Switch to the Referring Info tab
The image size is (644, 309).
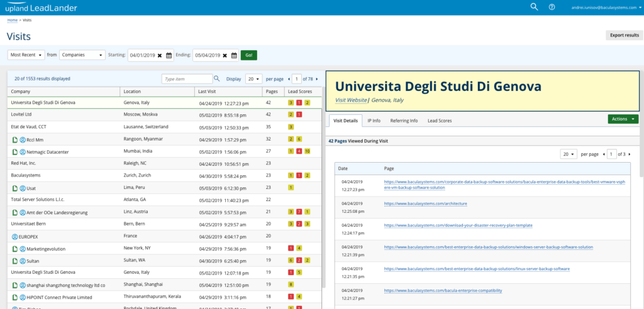(x=404, y=121)
